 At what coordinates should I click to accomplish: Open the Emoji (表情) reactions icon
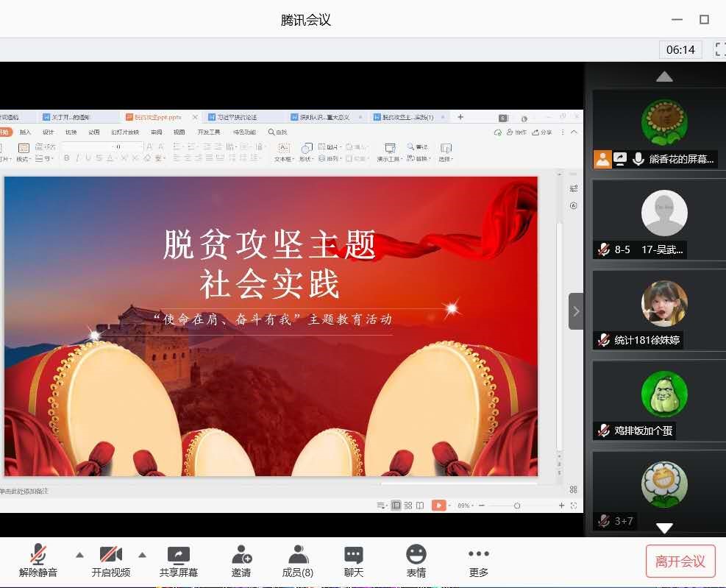(416, 555)
